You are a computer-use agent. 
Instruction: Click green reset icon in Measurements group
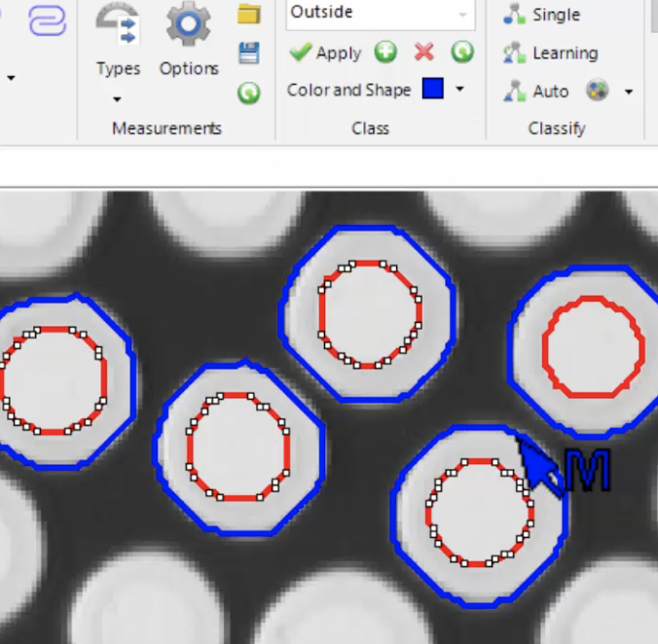pyautogui.click(x=249, y=92)
